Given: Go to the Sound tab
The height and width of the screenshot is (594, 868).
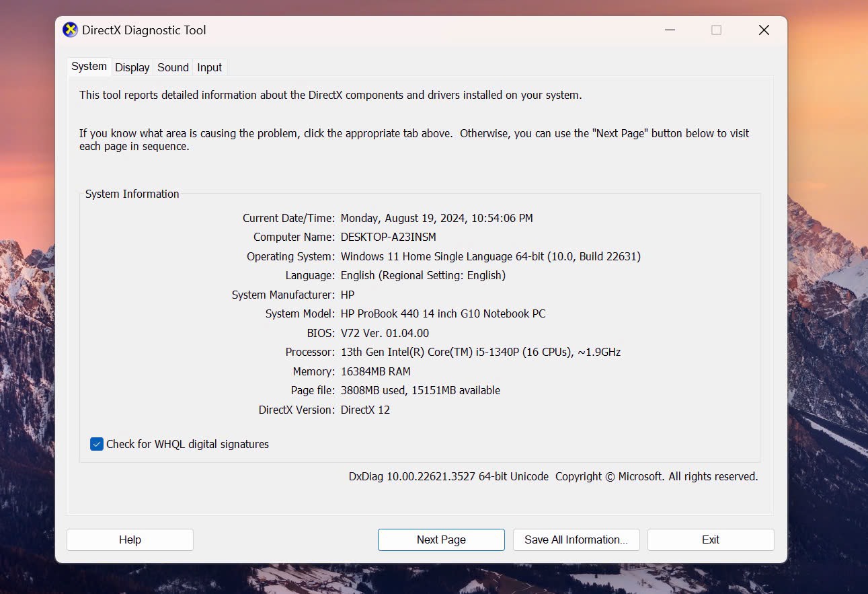Looking at the screenshot, I should click(x=173, y=67).
